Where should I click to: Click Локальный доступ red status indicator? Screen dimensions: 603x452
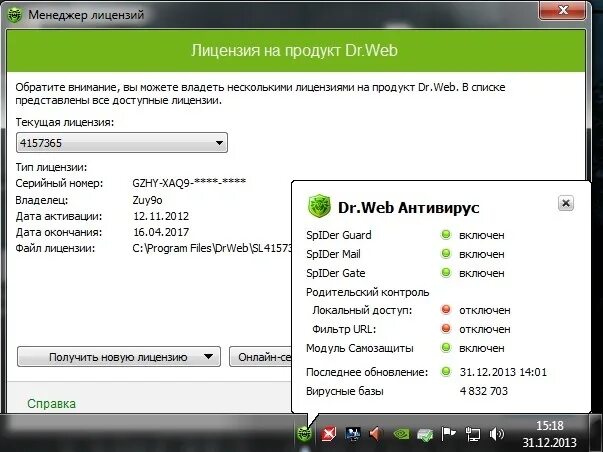[x=446, y=309]
